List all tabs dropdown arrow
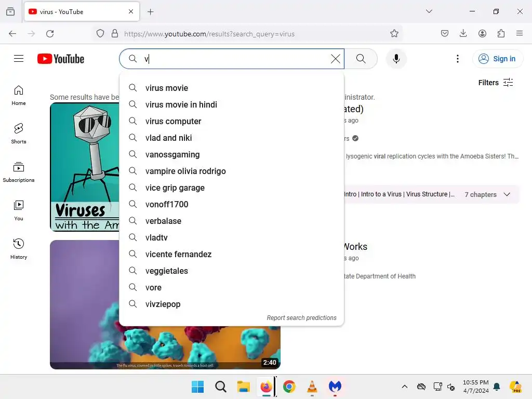The height and width of the screenshot is (399, 532). (x=429, y=11)
